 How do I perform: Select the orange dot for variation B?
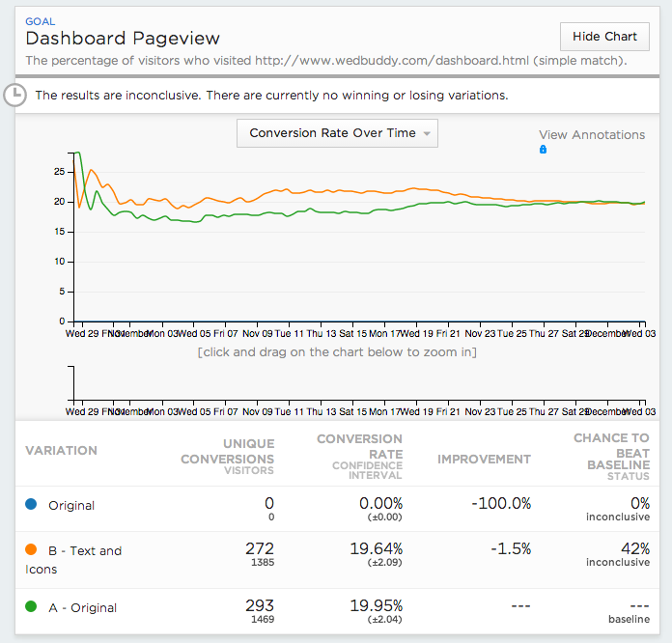point(32,550)
